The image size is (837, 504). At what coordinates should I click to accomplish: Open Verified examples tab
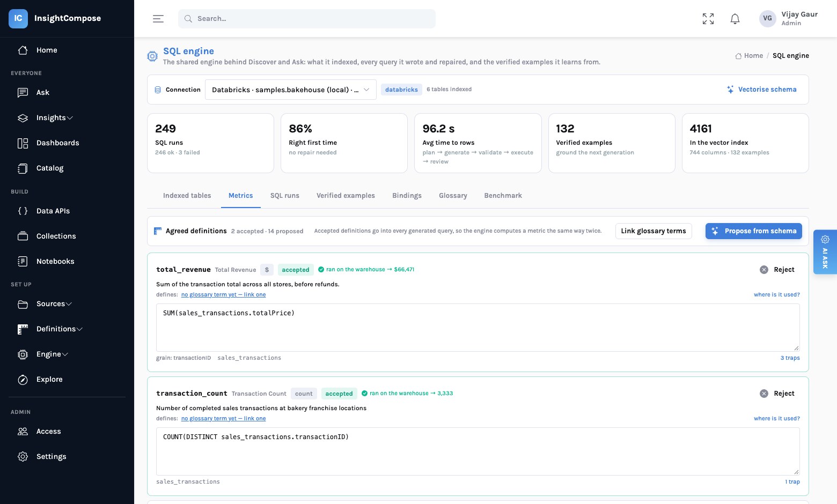346,196
